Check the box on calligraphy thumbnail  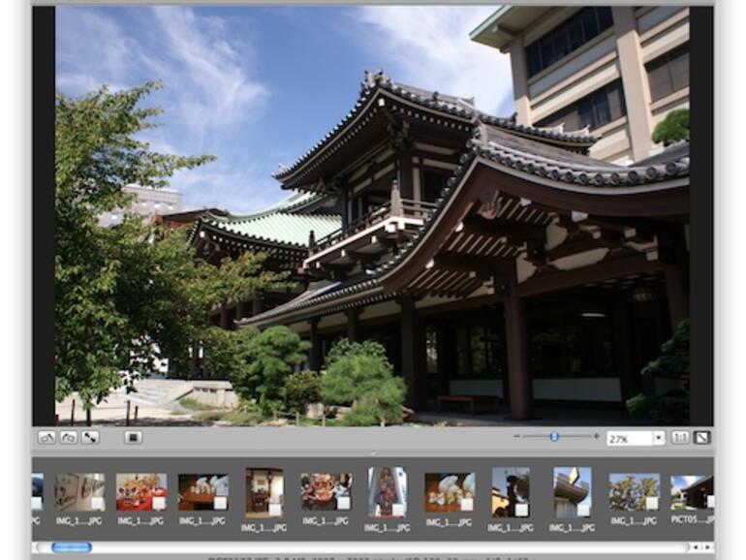97,504
